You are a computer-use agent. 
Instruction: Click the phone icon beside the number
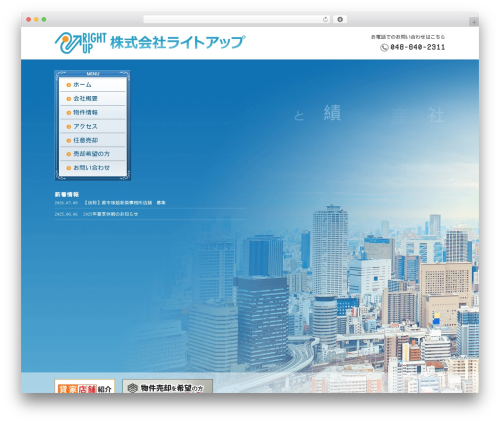click(384, 48)
